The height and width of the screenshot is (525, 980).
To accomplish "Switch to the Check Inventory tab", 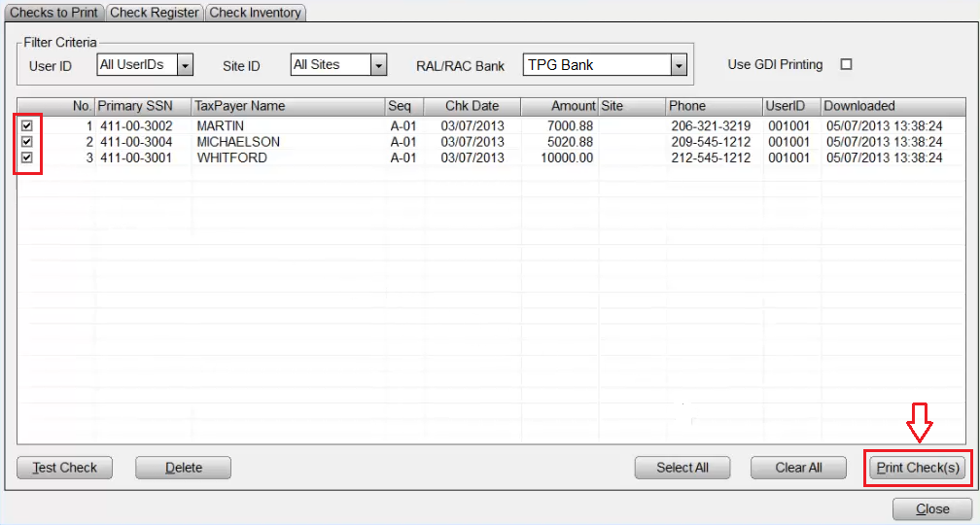I will [256, 13].
